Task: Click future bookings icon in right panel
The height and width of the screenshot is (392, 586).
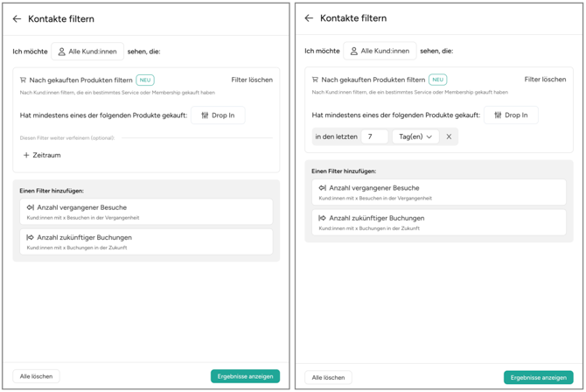Action: click(322, 218)
